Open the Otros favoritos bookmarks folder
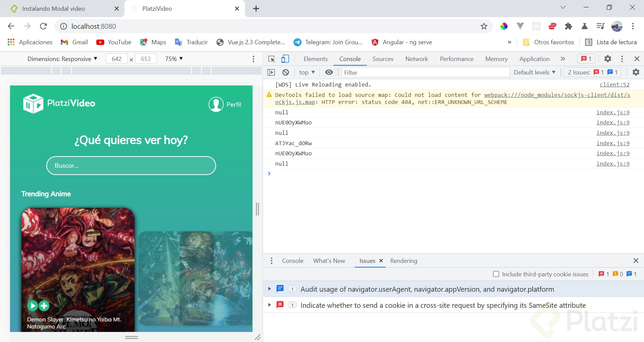This screenshot has height=342, width=644. 548,42
